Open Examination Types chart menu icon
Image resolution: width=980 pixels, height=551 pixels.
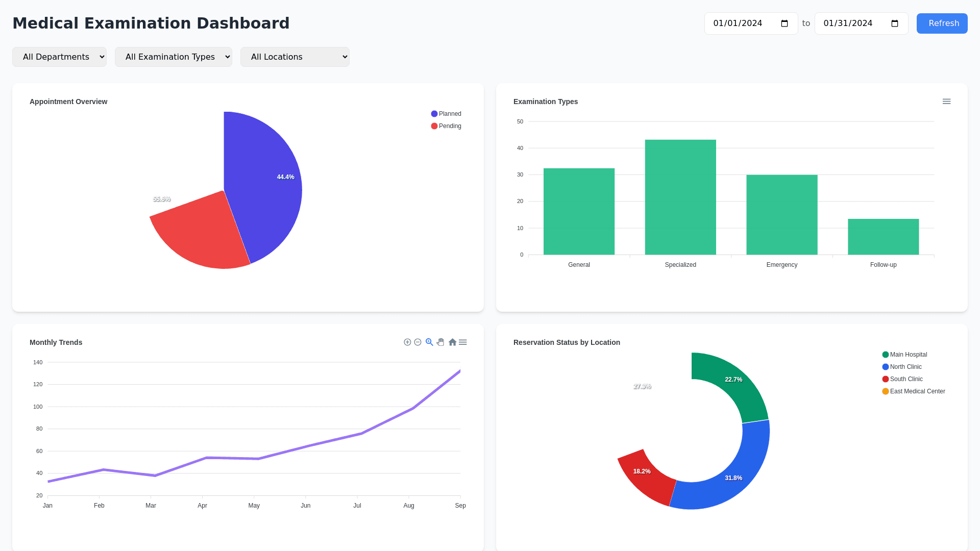(x=946, y=102)
